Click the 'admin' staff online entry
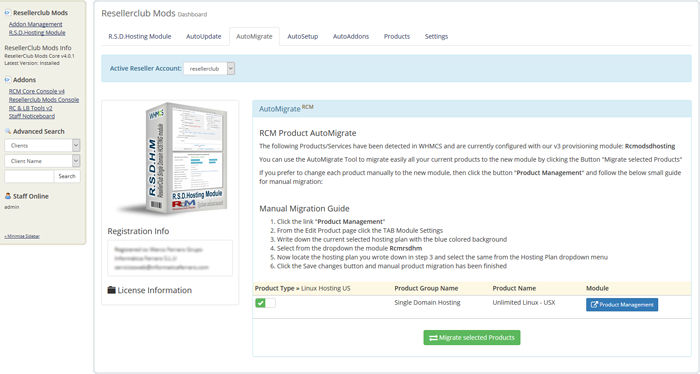Screen dimensions: 700x374 coord(12,207)
